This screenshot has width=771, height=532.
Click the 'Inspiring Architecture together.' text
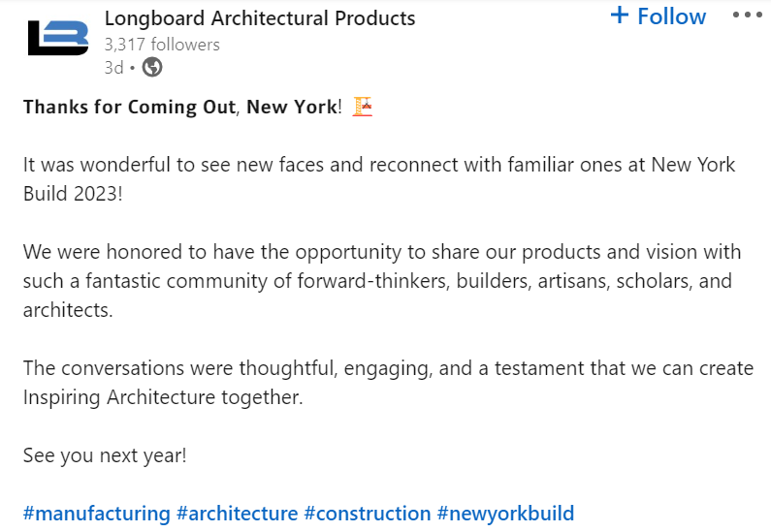[x=163, y=397]
